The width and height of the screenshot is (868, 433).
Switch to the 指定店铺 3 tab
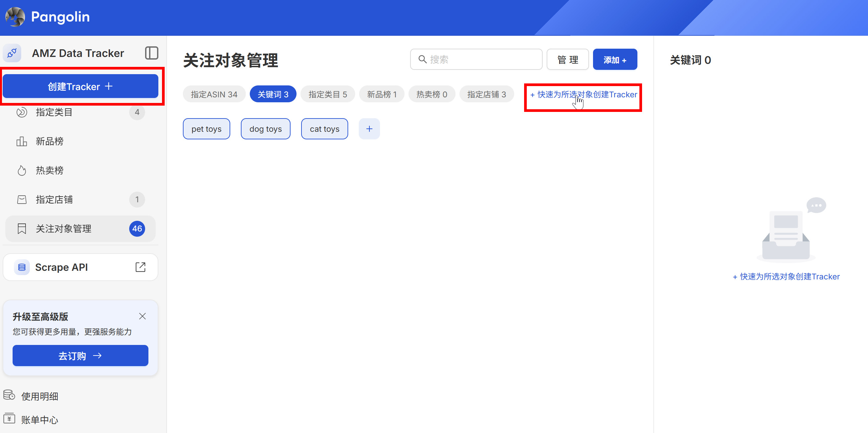tap(486, 94)
